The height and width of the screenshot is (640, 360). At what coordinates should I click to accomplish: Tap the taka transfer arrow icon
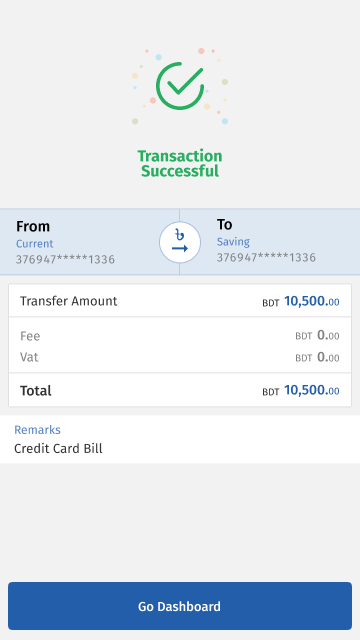pyautogui.click(x=180, y=242)
